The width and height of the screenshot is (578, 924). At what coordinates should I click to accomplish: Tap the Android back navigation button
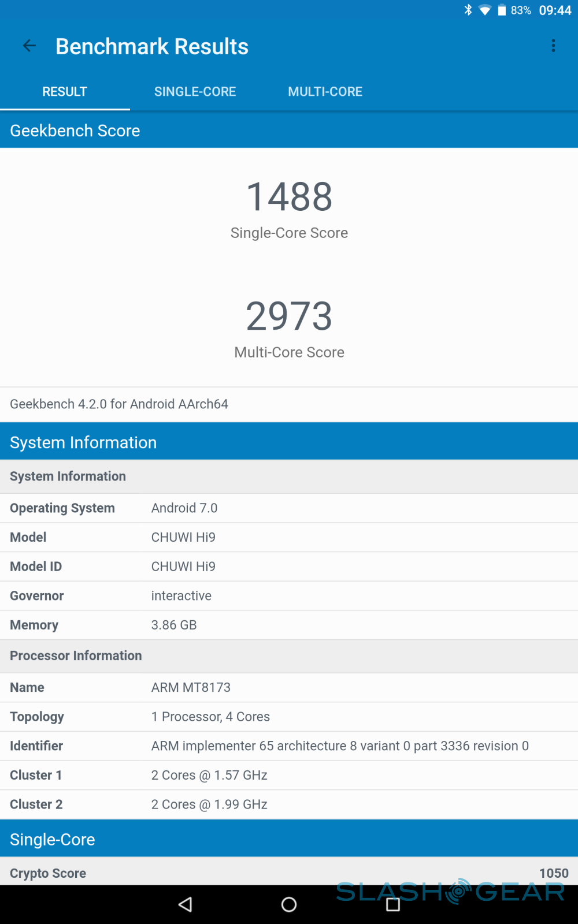[186, 904]
